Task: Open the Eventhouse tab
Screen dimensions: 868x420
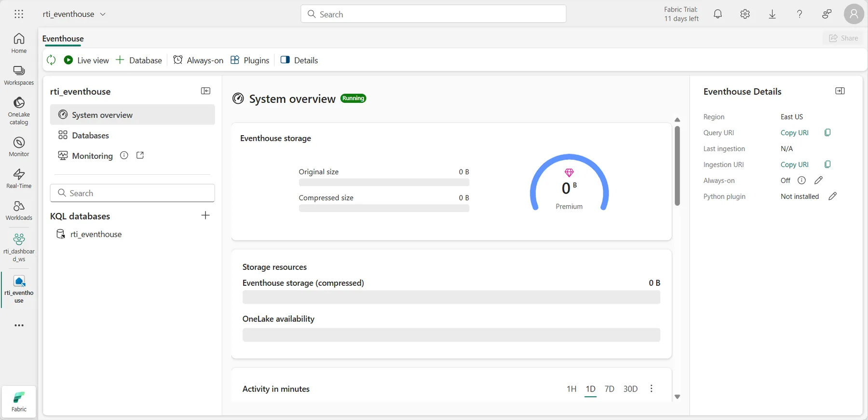Action: 63,39
